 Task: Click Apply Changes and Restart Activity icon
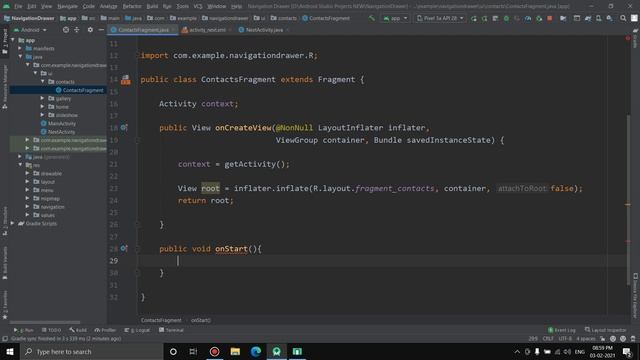pos(484,18)
